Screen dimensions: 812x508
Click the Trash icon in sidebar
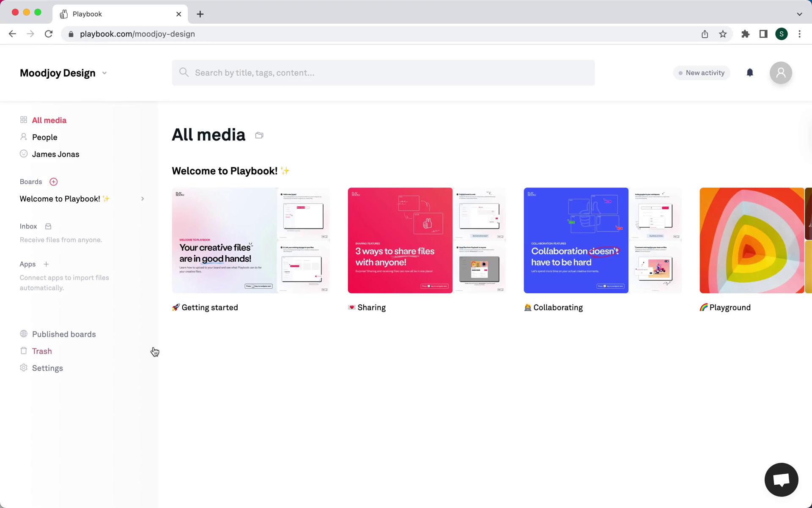24,351
